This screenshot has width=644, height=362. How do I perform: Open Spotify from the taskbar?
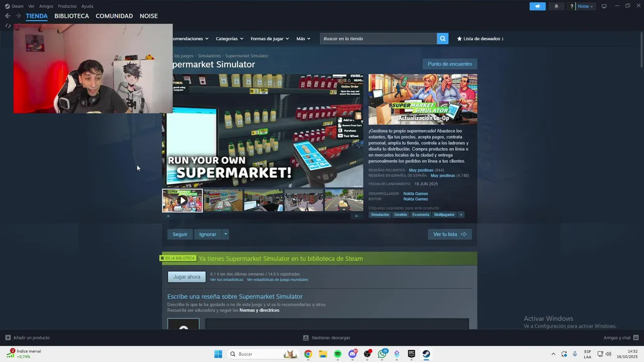click(338, 354)
